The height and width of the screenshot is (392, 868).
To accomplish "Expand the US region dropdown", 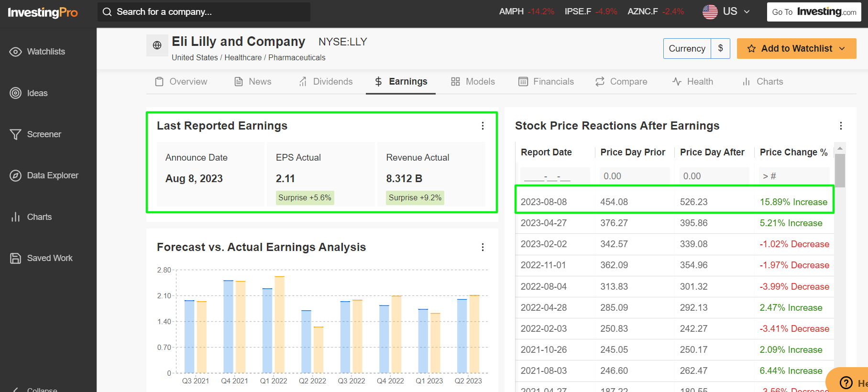I will click(747, 12).
